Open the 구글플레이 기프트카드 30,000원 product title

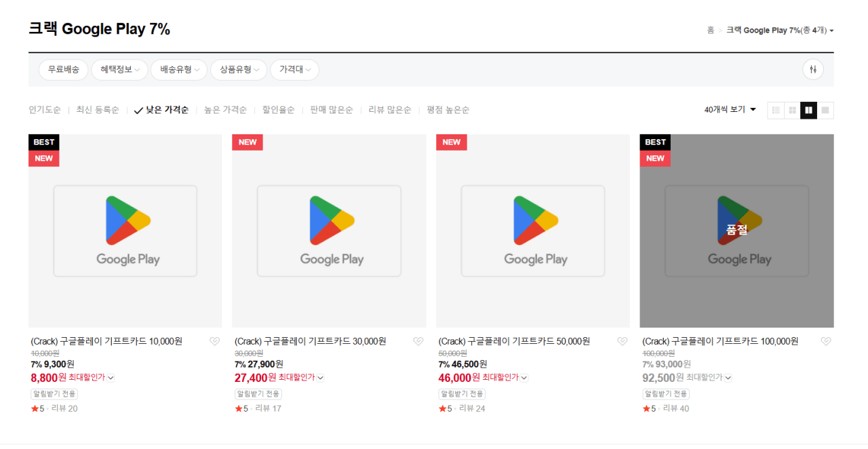pos(311,341)
